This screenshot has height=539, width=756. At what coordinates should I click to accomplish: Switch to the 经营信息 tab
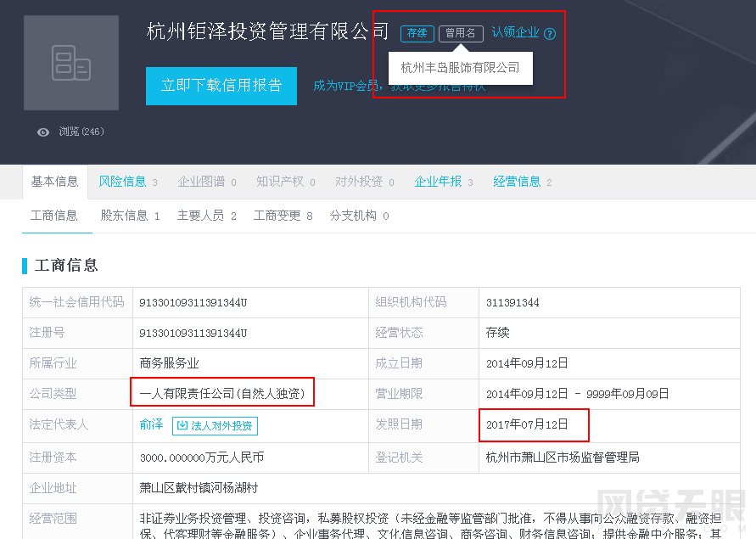(x=518, y=182)
